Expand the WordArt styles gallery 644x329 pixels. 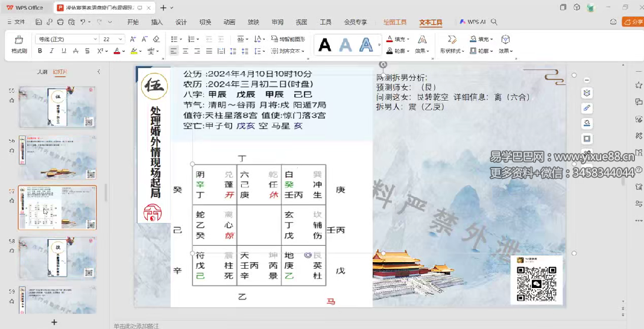click(379, 45)
